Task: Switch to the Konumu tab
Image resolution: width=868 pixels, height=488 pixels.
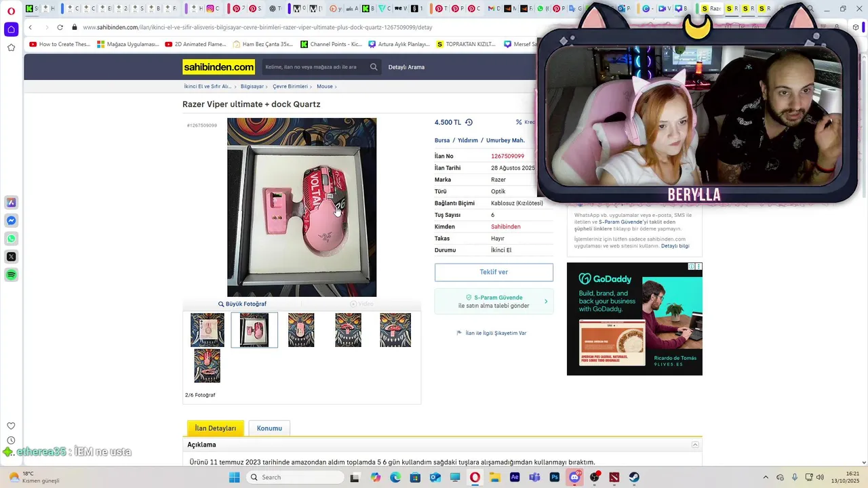Action: [269, 428]
